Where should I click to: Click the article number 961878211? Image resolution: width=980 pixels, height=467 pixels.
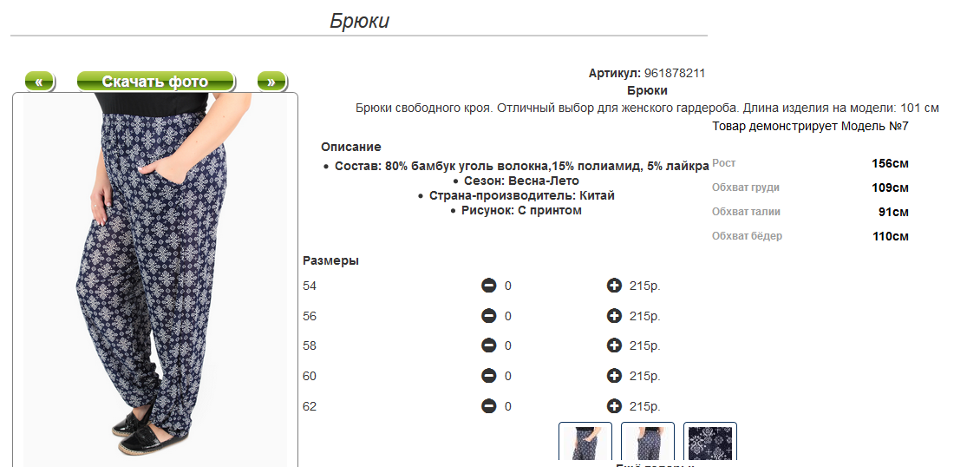point(675,73)
